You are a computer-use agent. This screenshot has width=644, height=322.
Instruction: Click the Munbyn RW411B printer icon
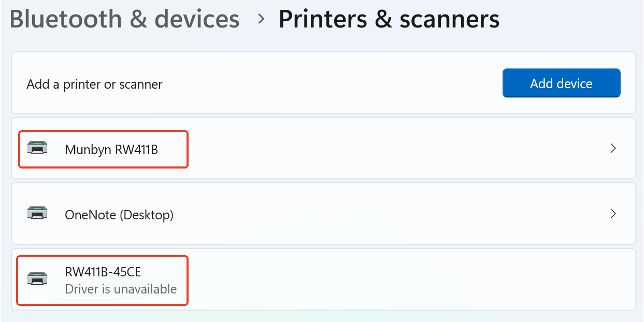coord(37,148)
